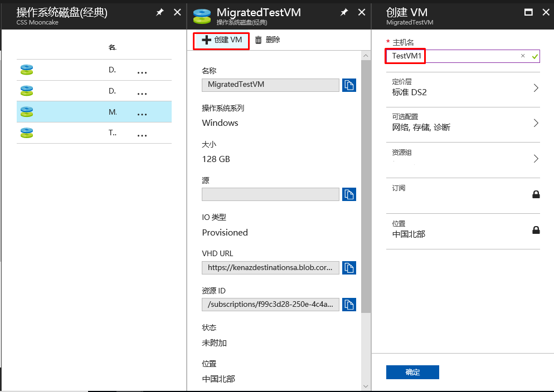
Task: Click the disk icon in first list row
Action: point(27,70)
